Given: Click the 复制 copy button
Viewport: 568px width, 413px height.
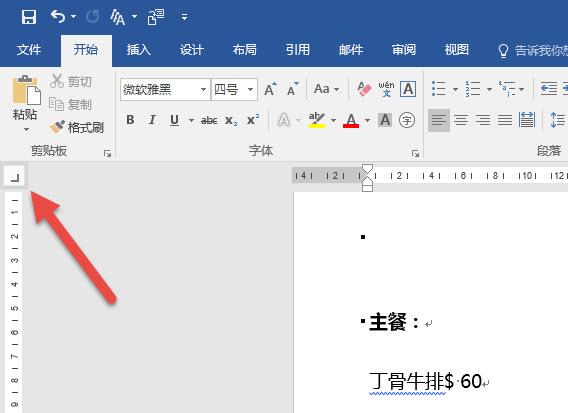Looking at the screenshot, I should pos(70,104).
